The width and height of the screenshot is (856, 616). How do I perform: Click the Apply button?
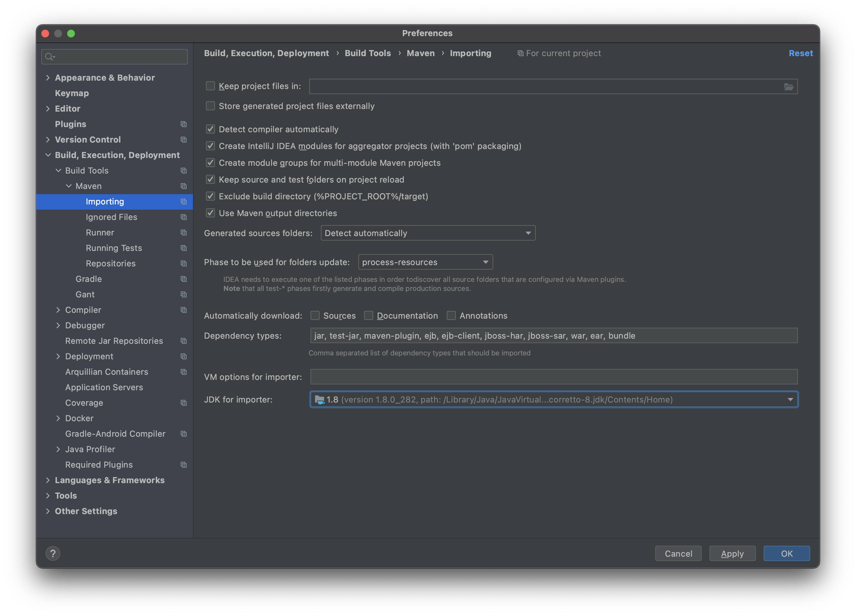[x=732, y=553]
